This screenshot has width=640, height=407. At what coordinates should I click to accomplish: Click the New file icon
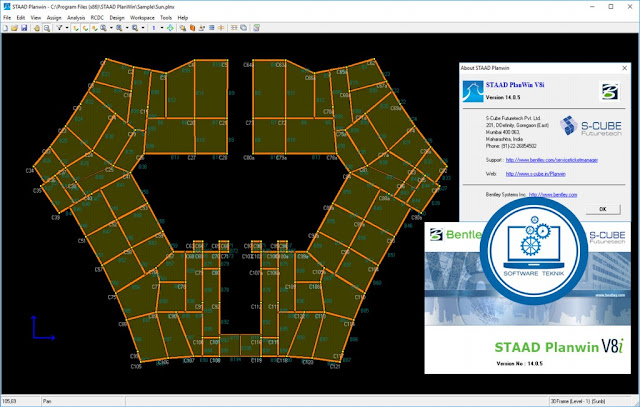click(x=5, y=28)
